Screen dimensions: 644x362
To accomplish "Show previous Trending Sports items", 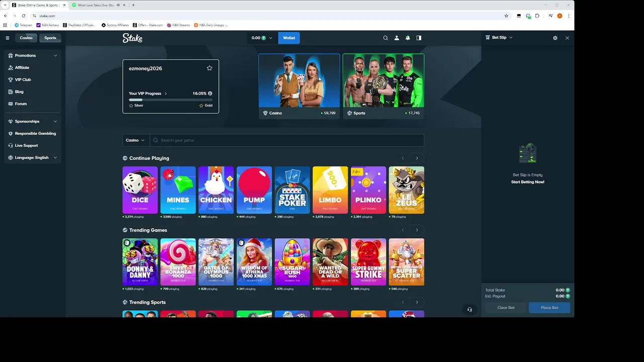I will coord(403,302).
